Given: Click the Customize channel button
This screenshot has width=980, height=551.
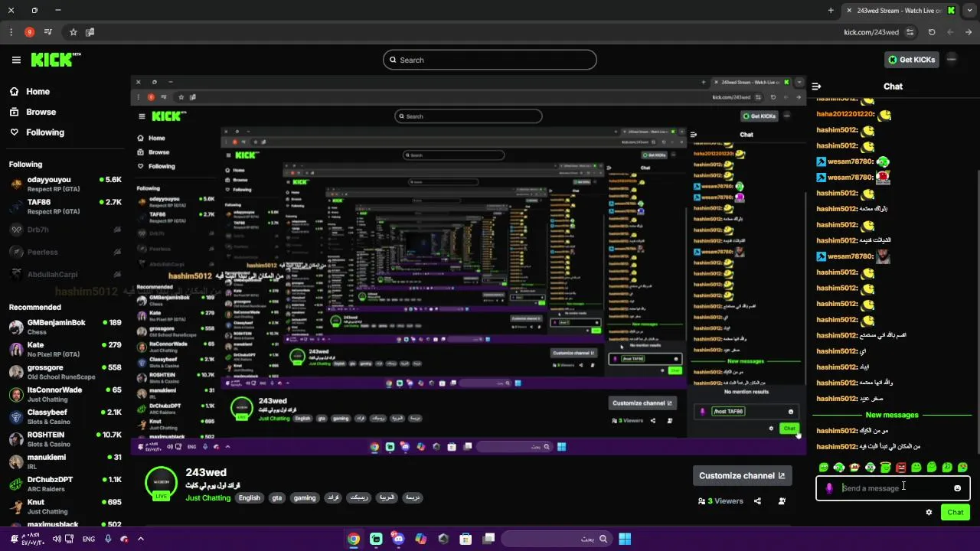Looking at the screenshot, I should (x=742, y=476).
